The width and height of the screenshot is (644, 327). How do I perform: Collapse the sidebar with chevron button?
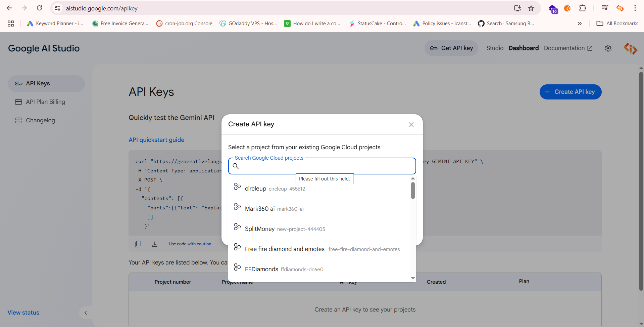pyautogui.click(x=86, y=313)
